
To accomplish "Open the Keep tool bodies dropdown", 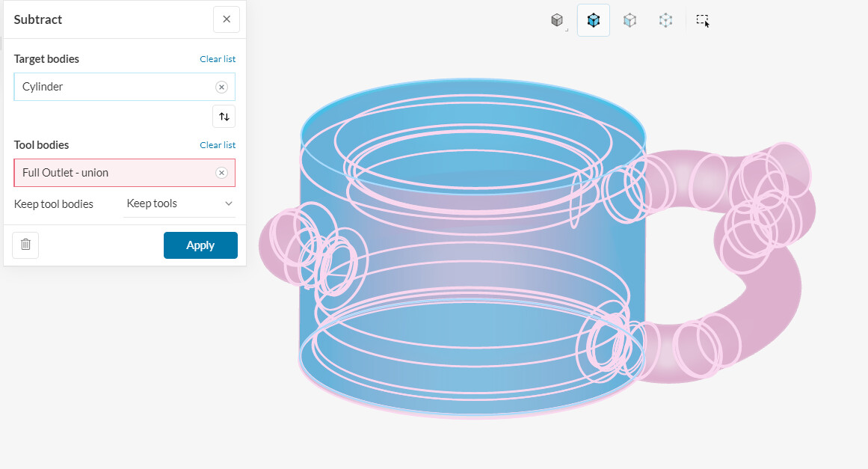I will point(179,203).
